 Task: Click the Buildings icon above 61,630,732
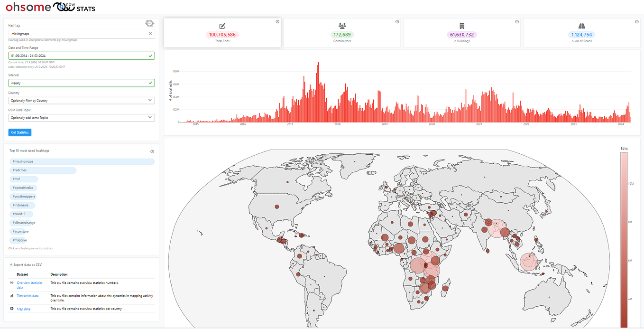[x=461, y=25]
